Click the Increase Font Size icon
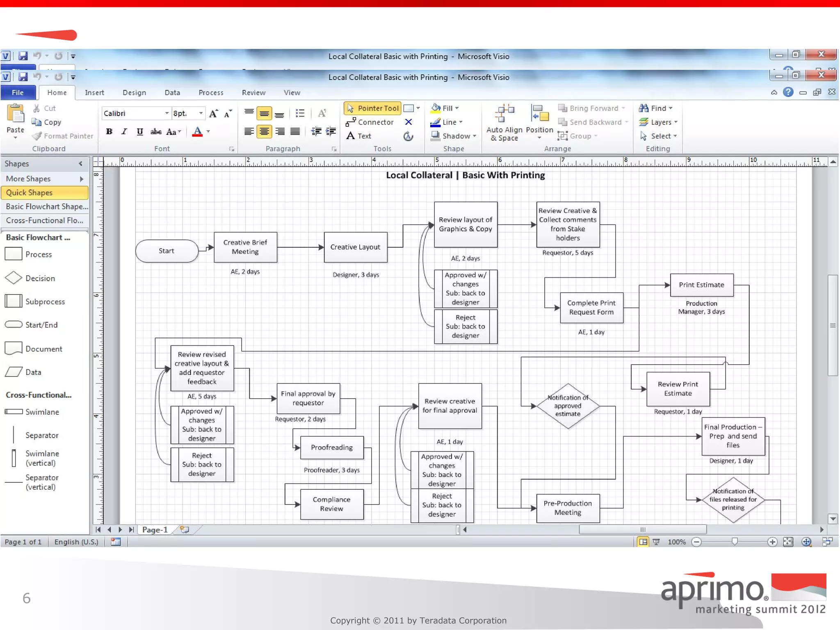This screenshot has height=630, width=840. (x=213, y=114)
